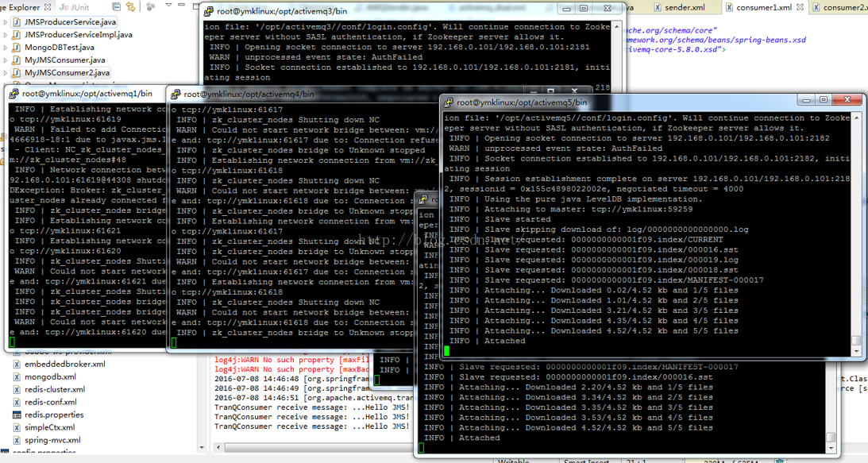Focus the activemq1 terminal title bar
This screenshot has width=868, height=463.
[x=87, y=94]
